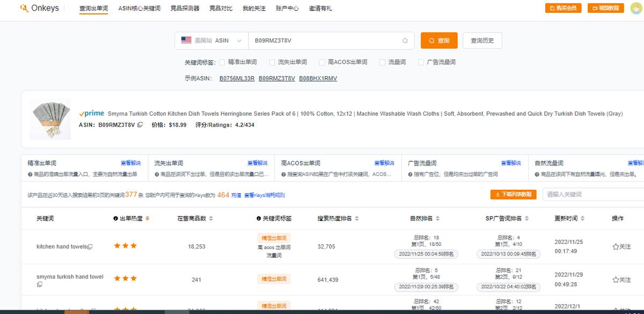Click the 关注 star icon for kitchen hand towels
Image resolution: width=644 pixels, height=314 pixels.
click(616, 246)
